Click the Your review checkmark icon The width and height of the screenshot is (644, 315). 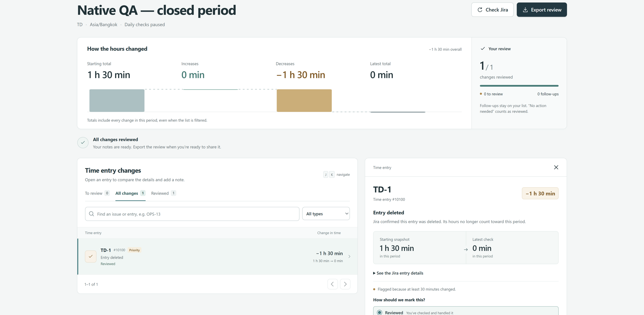pyautogui.click(x=483, y=49)
